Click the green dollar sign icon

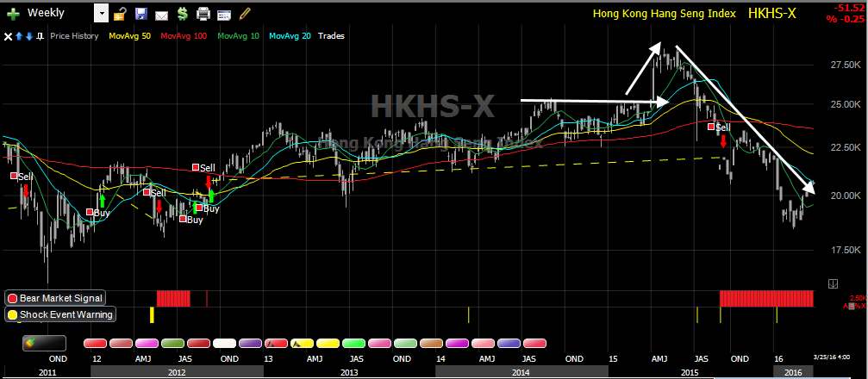pyautogui.click(x=182, y=14)
